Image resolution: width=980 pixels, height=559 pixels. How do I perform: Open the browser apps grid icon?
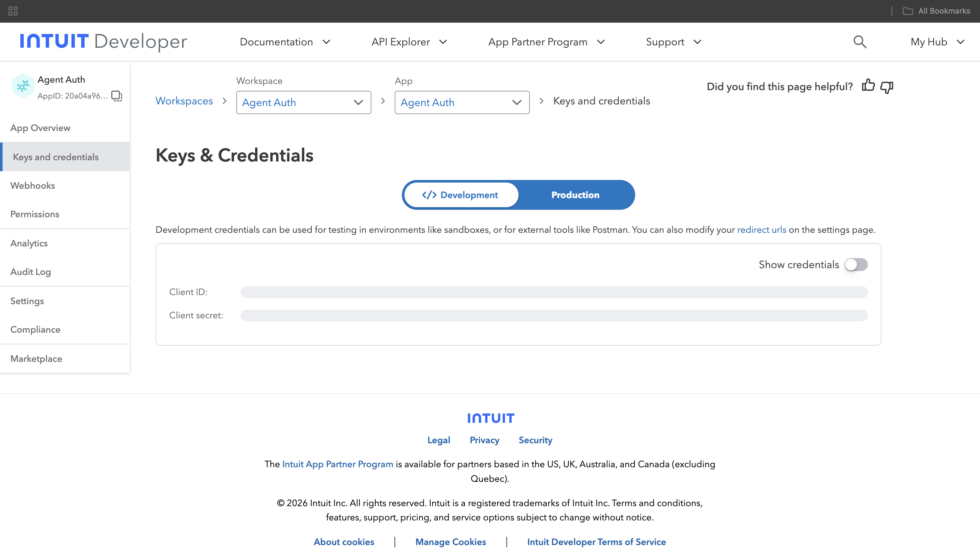tap(13, 11)
